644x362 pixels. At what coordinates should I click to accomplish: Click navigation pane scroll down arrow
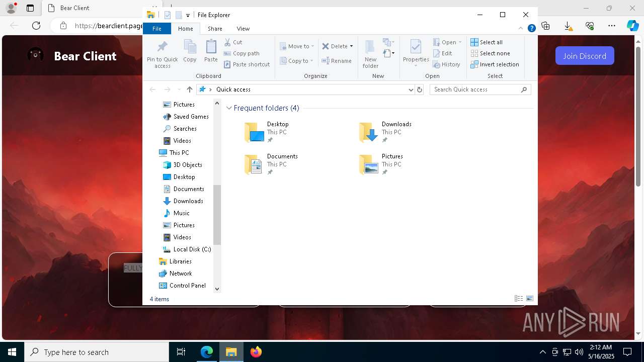(217, 289)
